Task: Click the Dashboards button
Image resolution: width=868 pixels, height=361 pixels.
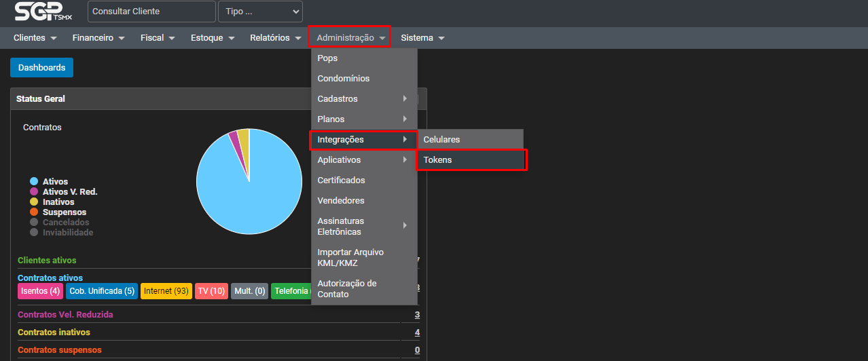Action: coord(41,68)
